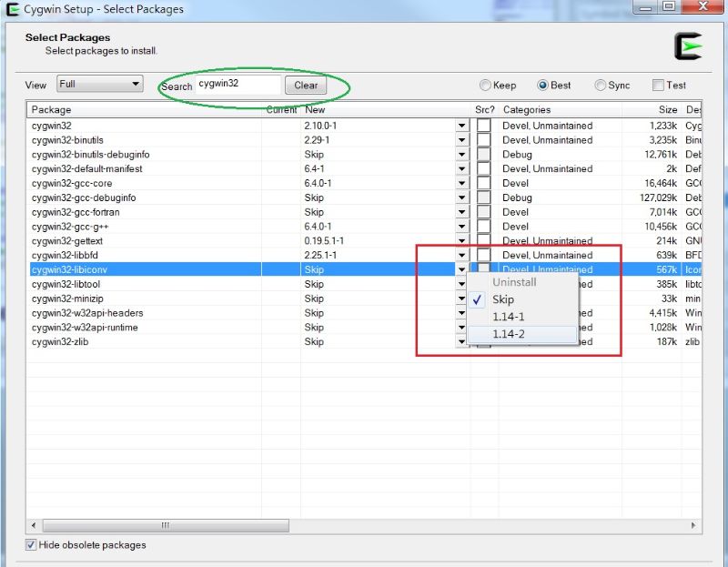Viewport: 728px width, 567px height.
Task: Select the cygwin32-libiconv row
Action: [366, 269]
